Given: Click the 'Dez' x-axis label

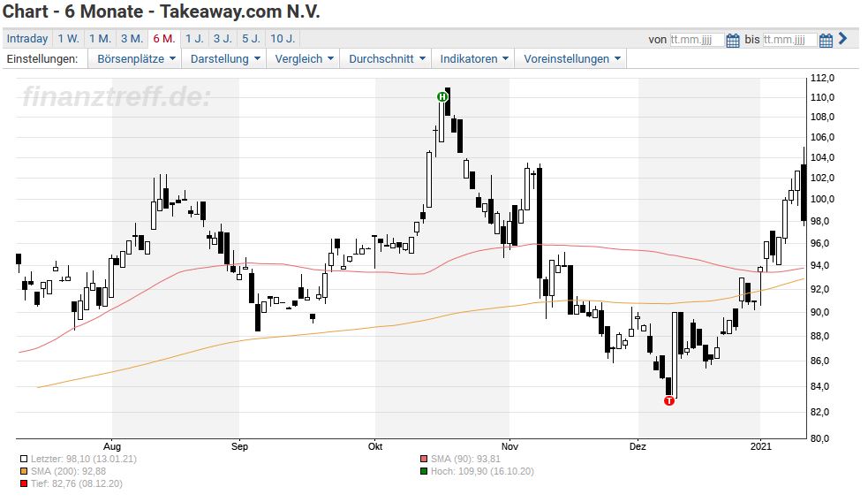Looking at the screenshot, I should pos(638,446).
